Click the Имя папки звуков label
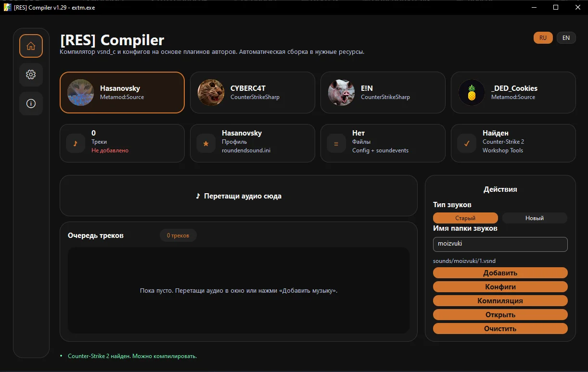The height and width of the screenshot is (372, 588). tap(465, 228)
